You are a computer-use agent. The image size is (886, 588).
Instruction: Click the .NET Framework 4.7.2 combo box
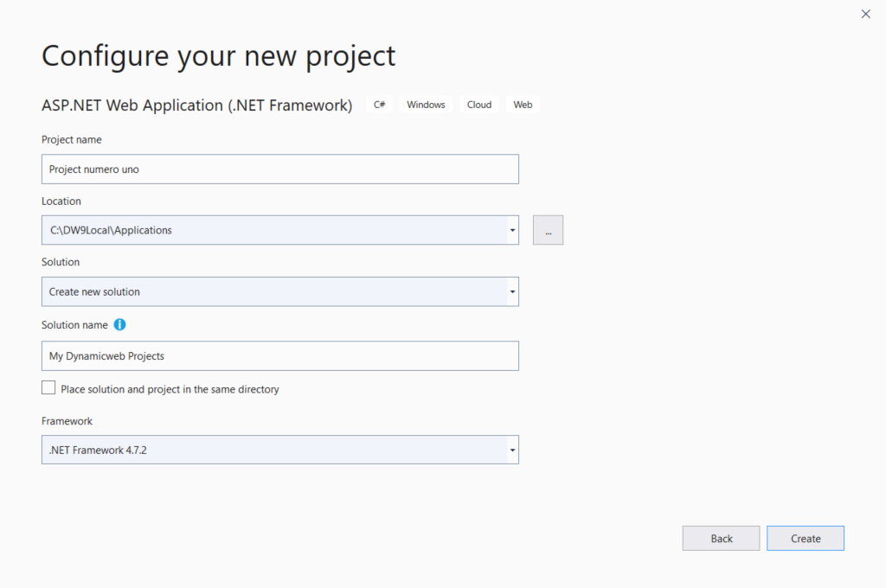(273, 450)
